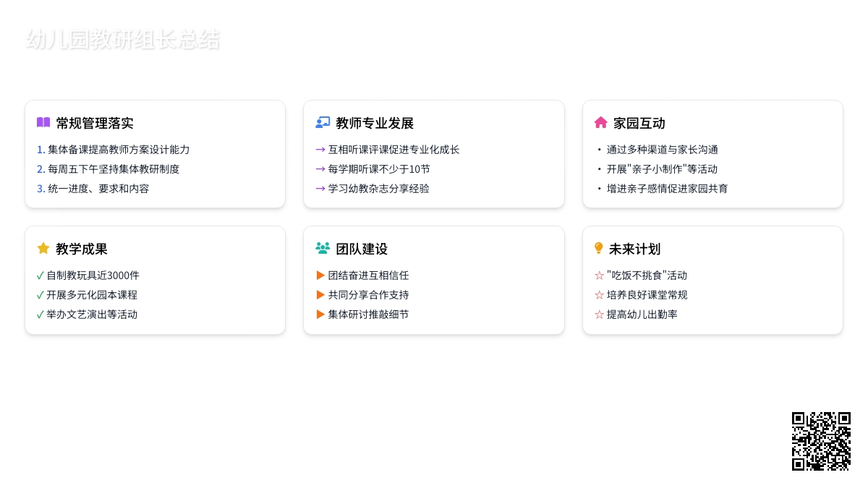Click the text 每学期听课不少于10节
Screen dimensions: 868x488
(x=379, y=169)
